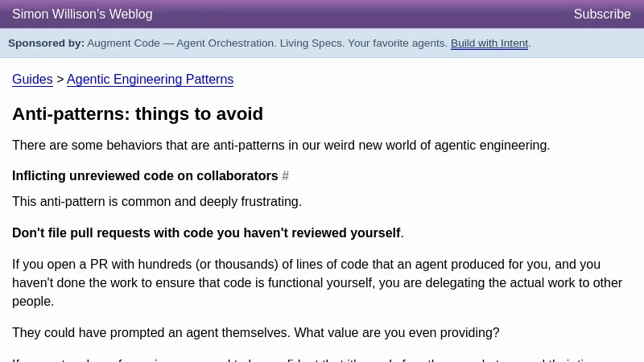644x362 pixels.
Task: Click the "Sponsored by:" label
Action: click(46, 43)
